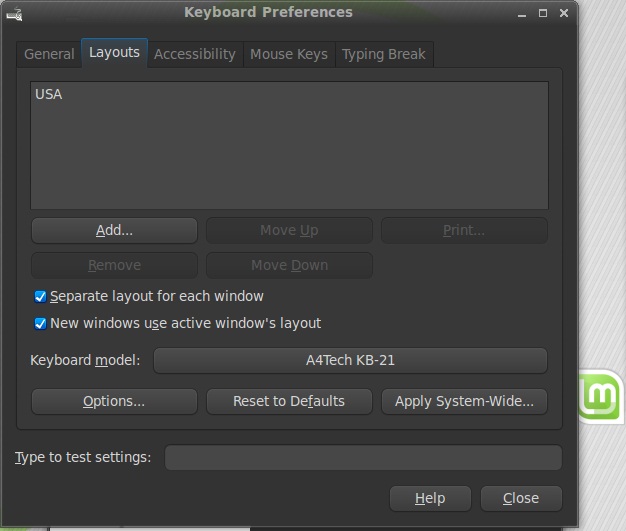Click Reset to Defaults
Screen dimensions: 626x531
pyautogui.click(x=289, y=402)
